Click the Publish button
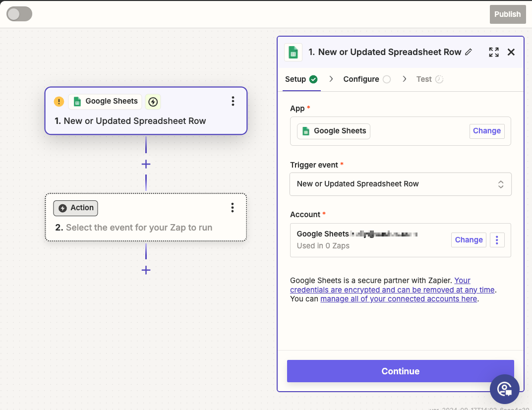 click(x=507, y=14)
